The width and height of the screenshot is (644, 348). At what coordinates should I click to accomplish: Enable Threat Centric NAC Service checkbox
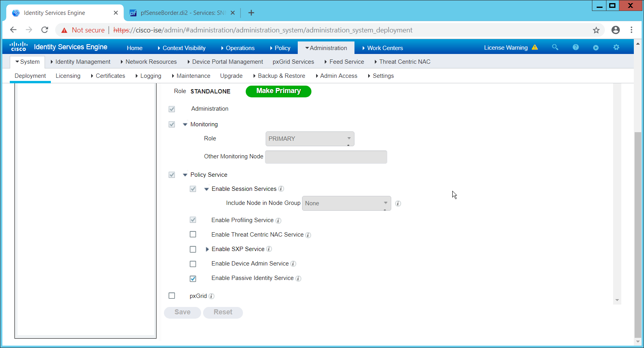[193, 234]
